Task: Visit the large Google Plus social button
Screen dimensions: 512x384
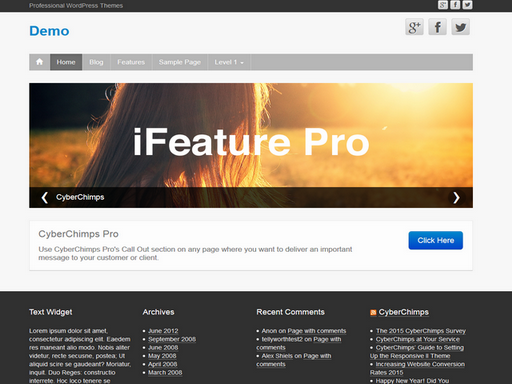Action: click(x=414, y=27)
